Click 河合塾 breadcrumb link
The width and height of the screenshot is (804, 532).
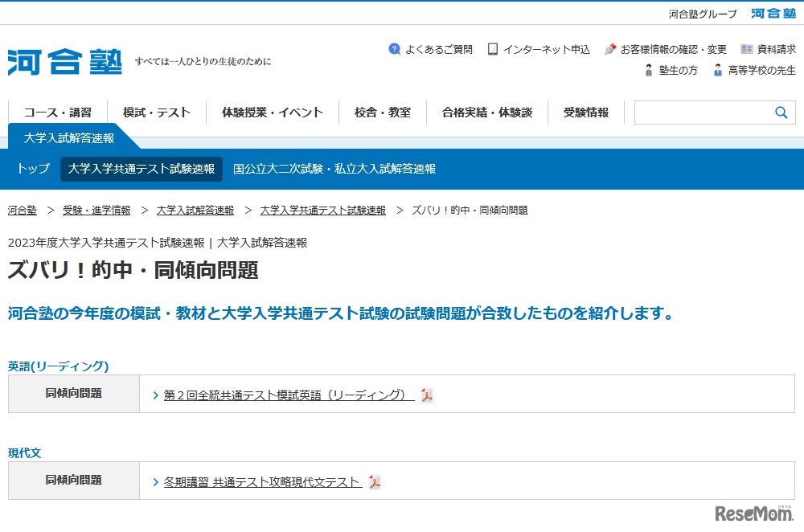tap(22, 210)
